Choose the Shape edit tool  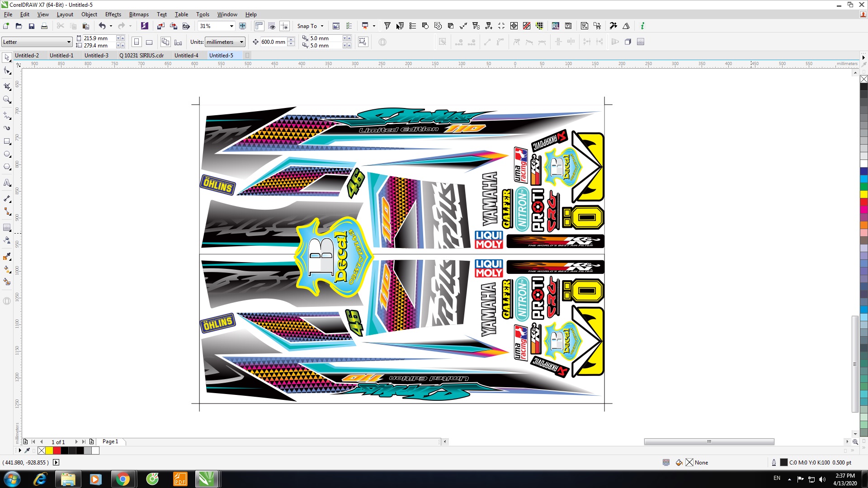coord(7,71)
